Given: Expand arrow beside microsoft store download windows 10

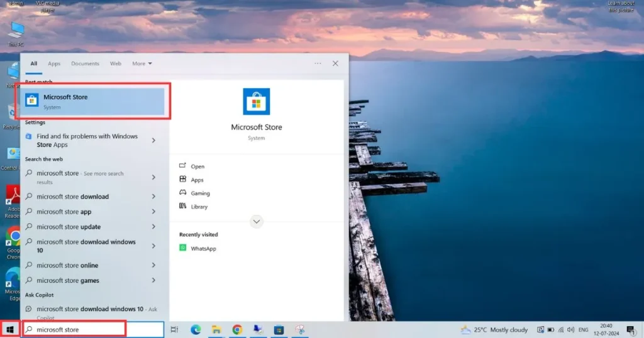Looking at the screenshot, I should [153, 246].
